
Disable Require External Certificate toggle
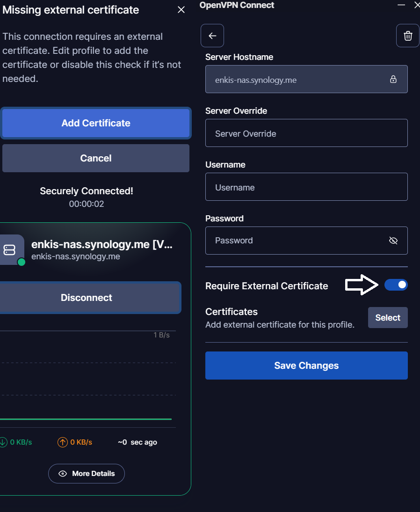pos(396,285)
